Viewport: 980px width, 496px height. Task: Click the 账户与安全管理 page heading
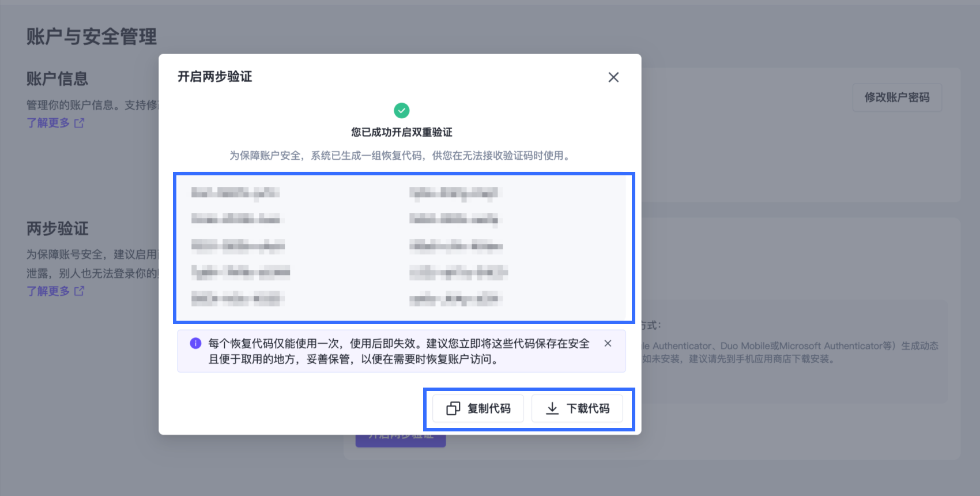92,36
